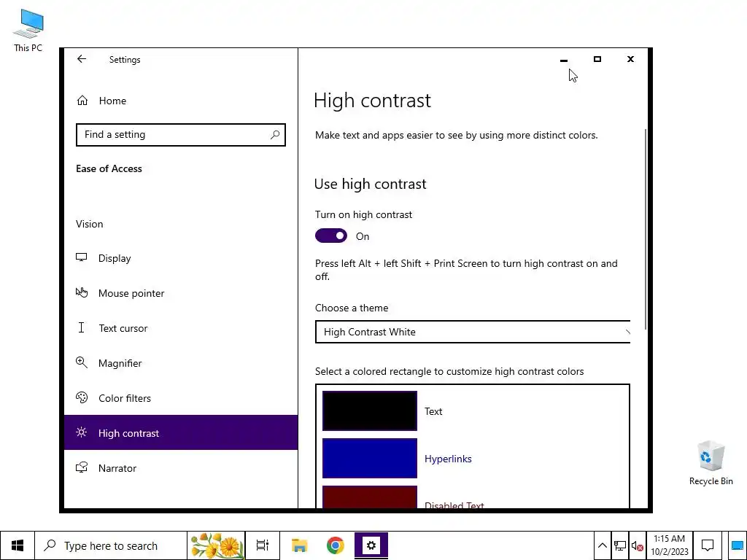Select High contrast in the sidebar
The width and height of the screenshot is (747, 560).
click(x=181, y=432)
